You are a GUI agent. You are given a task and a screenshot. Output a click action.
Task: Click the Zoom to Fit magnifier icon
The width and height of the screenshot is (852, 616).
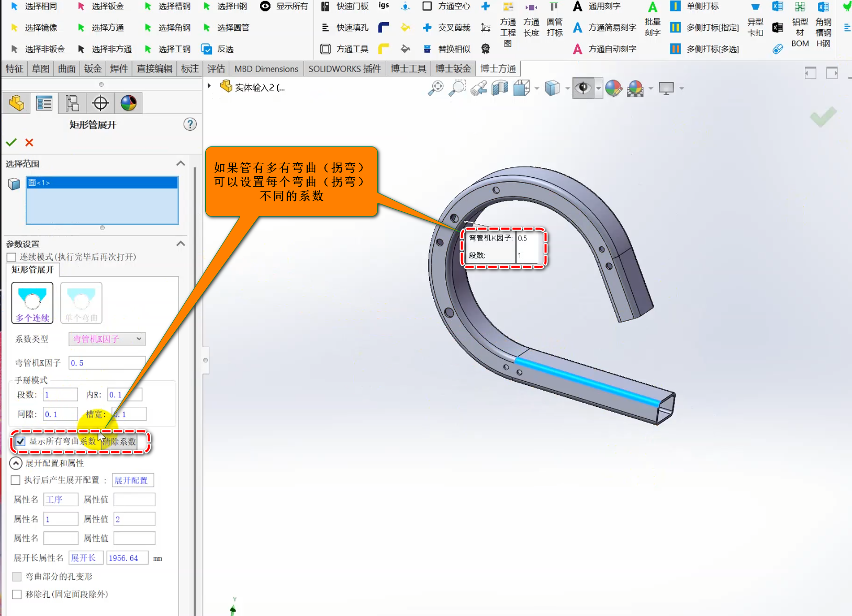click(435, 88)
